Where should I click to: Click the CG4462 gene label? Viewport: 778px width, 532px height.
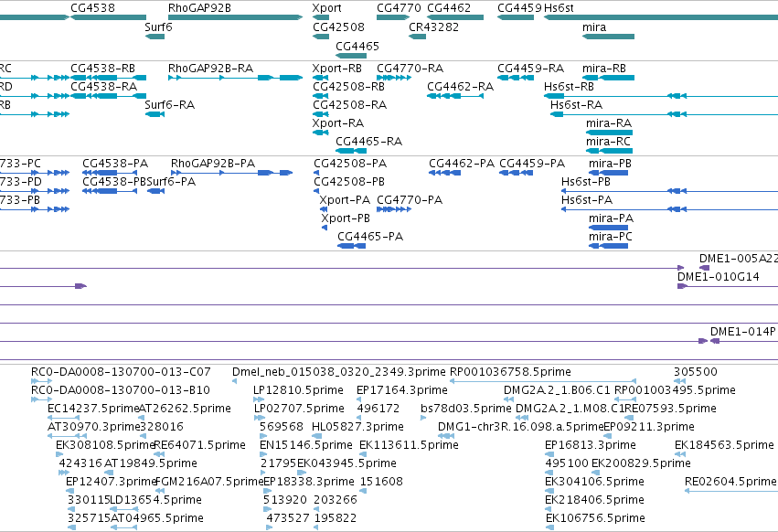(x=449, y=8)
